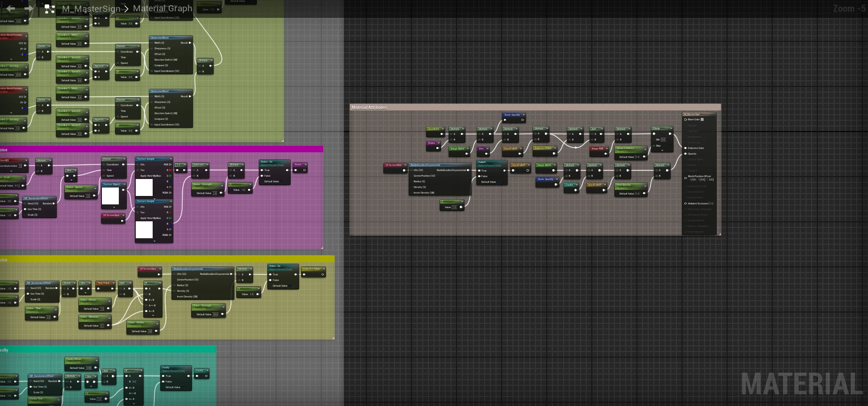Click the Scanlines node output pin
The height and width of the screenshot is (406, 868).
pyautogui.click(x=442, y=134)
